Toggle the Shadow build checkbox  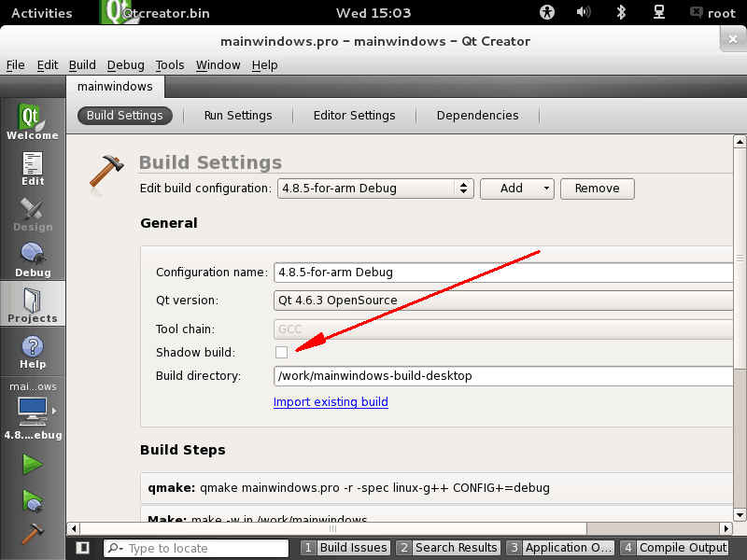281,352
